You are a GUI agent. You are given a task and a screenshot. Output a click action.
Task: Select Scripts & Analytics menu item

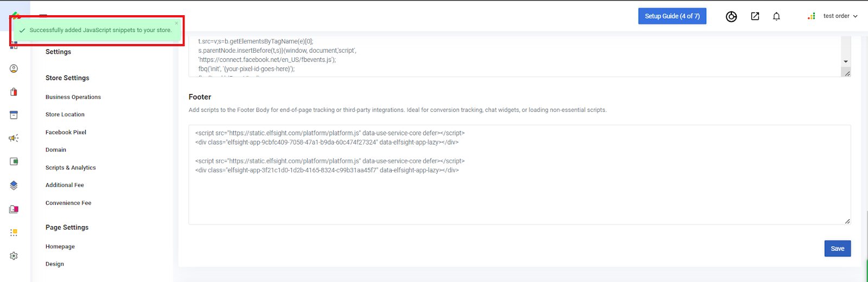[71, 168]
